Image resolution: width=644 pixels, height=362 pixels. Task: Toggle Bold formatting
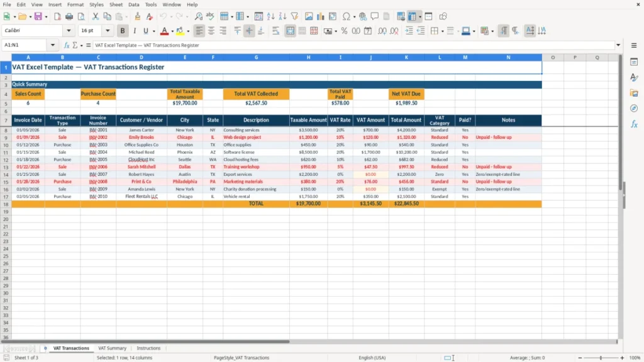(123, 31)
